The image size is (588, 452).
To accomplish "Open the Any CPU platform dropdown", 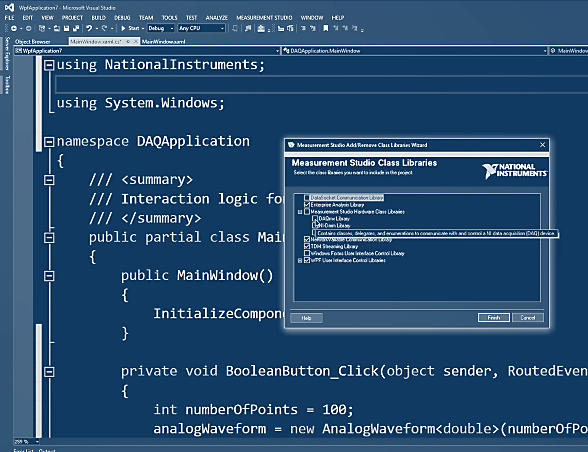I will [201, 28].
